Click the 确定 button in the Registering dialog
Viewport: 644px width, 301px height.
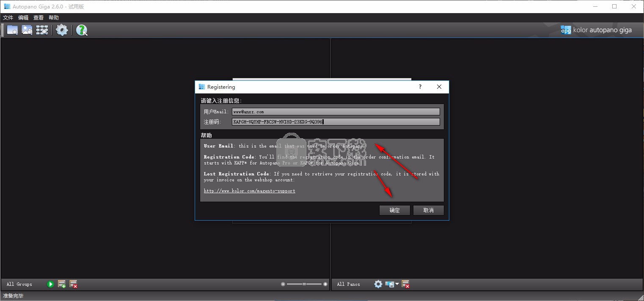click(395, 210)
